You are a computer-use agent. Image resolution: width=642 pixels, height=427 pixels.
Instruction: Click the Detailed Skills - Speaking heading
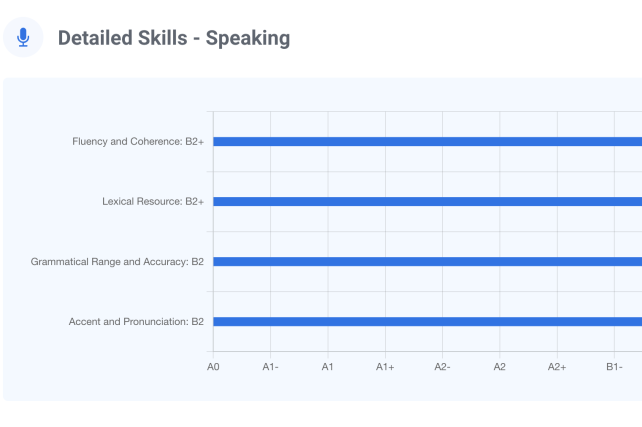pyautogui.click(x=174, y=38)
